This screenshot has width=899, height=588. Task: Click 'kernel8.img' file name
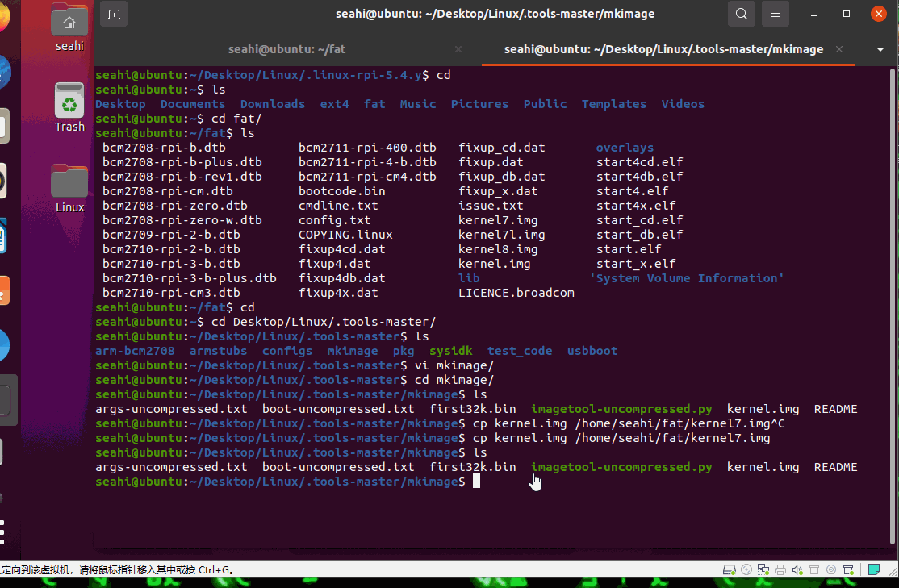498,249
